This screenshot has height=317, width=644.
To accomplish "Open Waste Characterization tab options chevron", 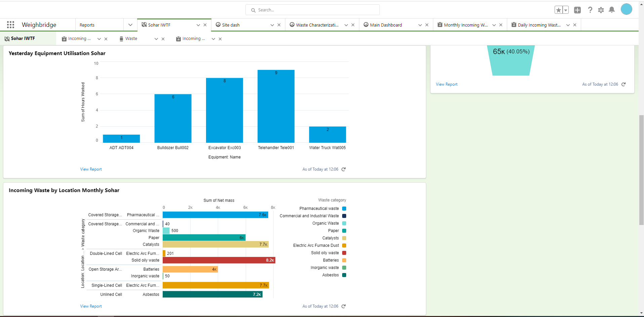I will tap(346, 25).
